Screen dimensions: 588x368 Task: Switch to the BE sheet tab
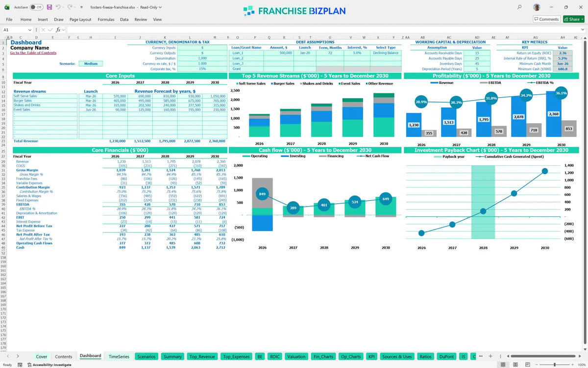click(260, 357)
